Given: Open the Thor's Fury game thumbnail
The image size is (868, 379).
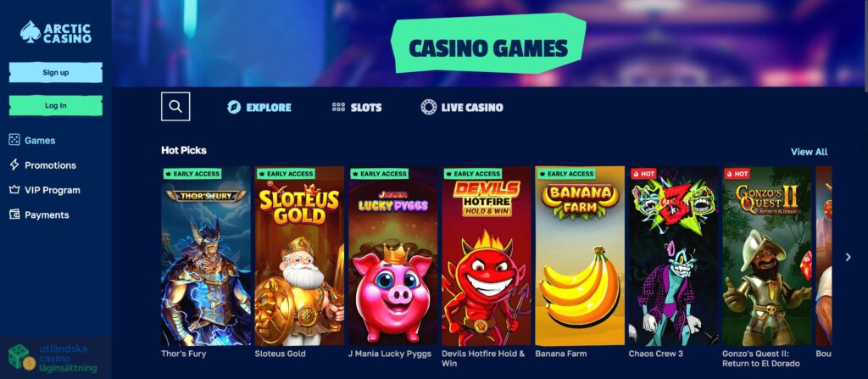Looking at the screenshot, I should point(206,256).
